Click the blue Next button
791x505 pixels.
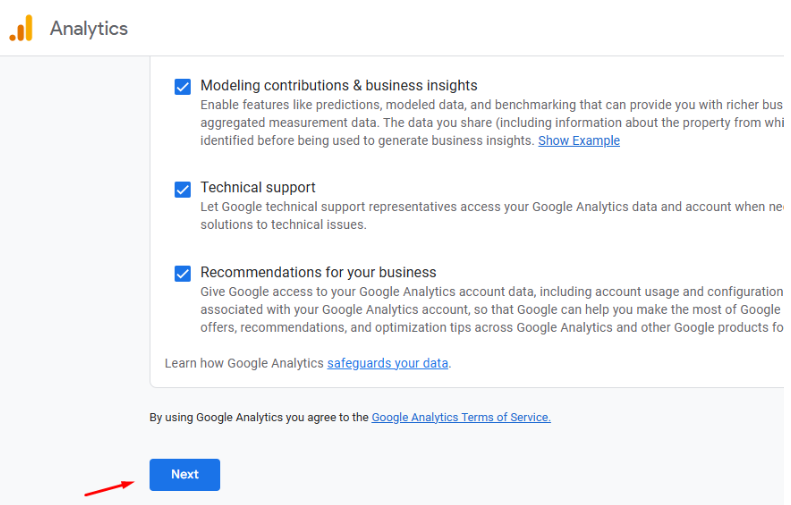pyautogui.click(x=185, y=475)
